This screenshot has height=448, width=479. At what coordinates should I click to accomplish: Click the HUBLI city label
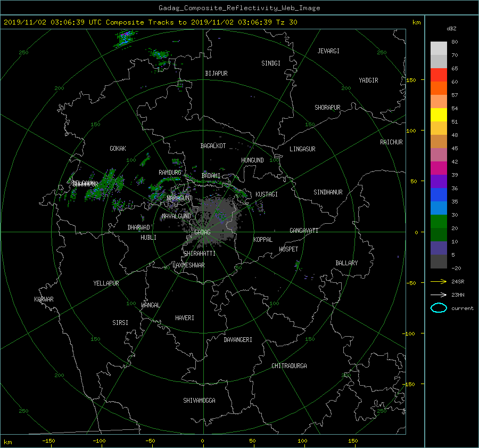coord(148,238)
